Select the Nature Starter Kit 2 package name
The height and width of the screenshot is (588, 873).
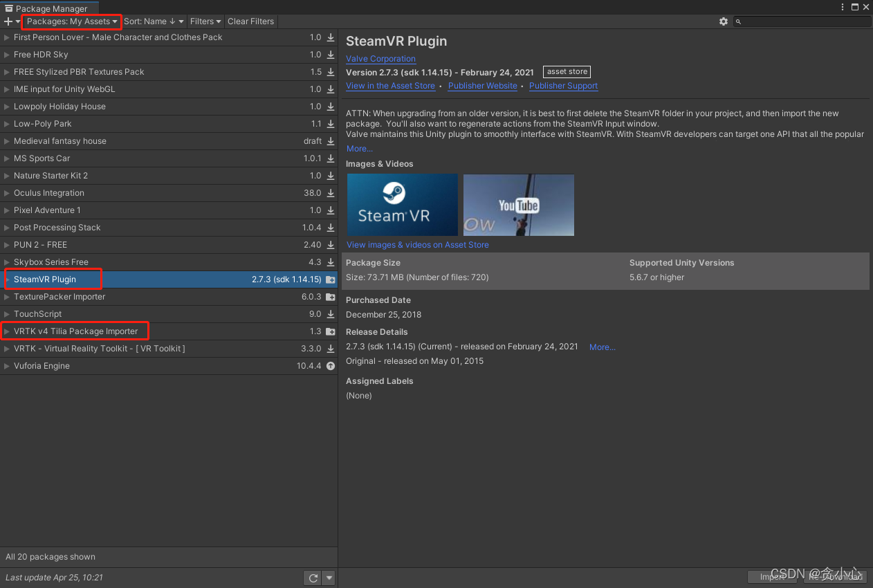tap(51, 176)
